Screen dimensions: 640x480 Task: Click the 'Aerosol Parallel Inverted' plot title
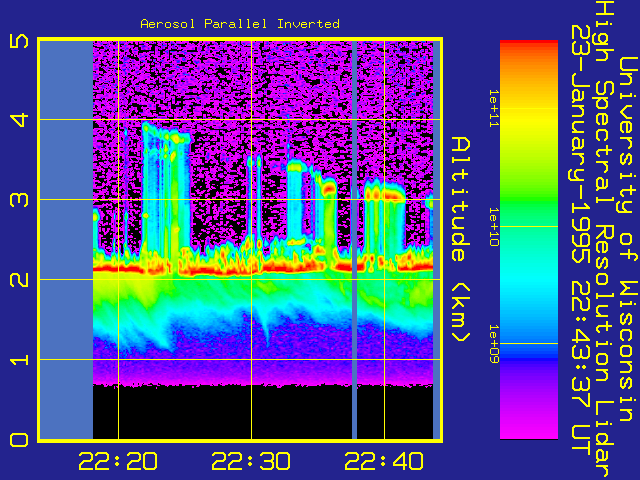[240, 24]
